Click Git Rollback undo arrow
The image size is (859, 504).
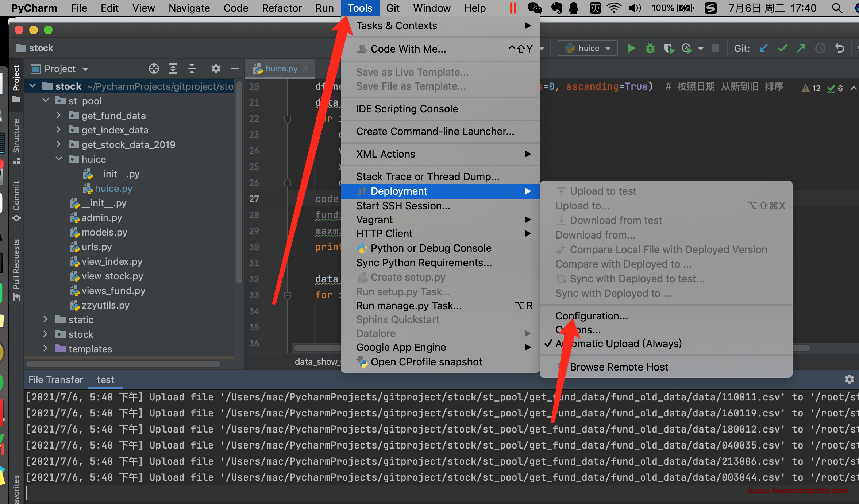[x=840, y=48]
